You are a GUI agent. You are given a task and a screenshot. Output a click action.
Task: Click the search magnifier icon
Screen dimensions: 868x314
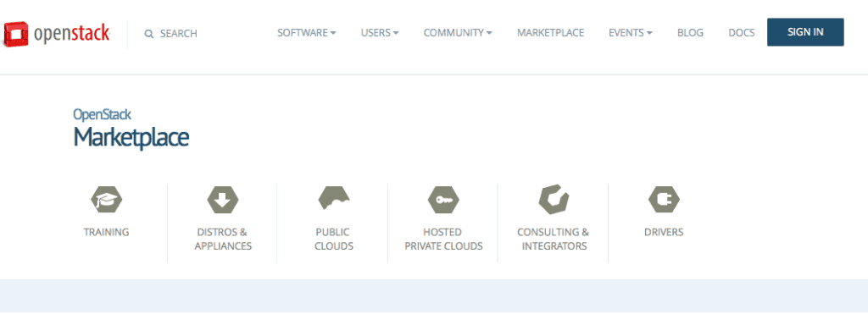click(x=148, y=34)
